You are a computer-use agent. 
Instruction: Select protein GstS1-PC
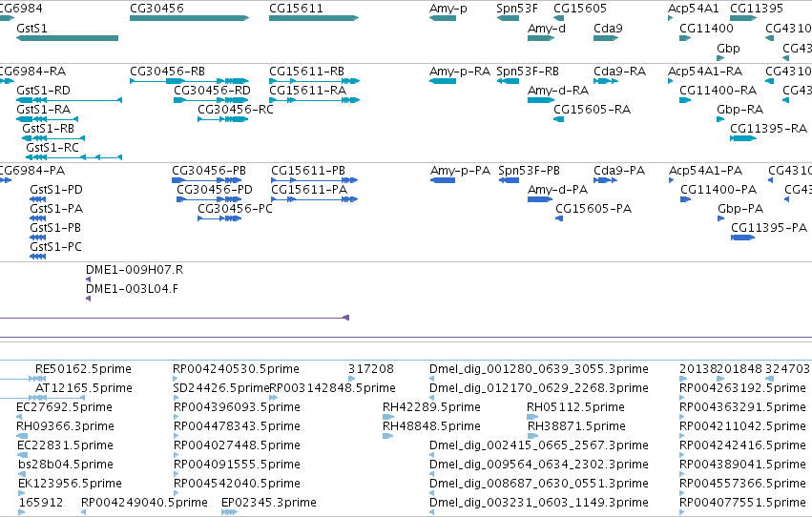coord(55,247)
